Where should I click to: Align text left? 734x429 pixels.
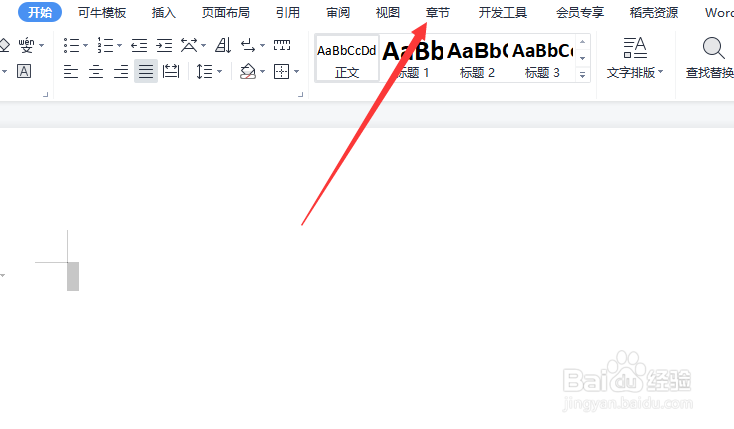(x=71, y=72)
